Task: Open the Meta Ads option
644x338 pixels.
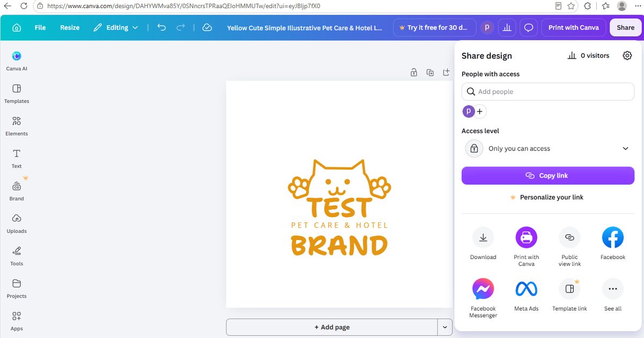Action: click(526, 295)
